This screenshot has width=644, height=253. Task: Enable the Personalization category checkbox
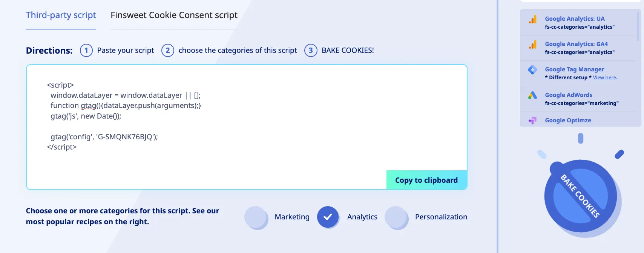[397, 218]
